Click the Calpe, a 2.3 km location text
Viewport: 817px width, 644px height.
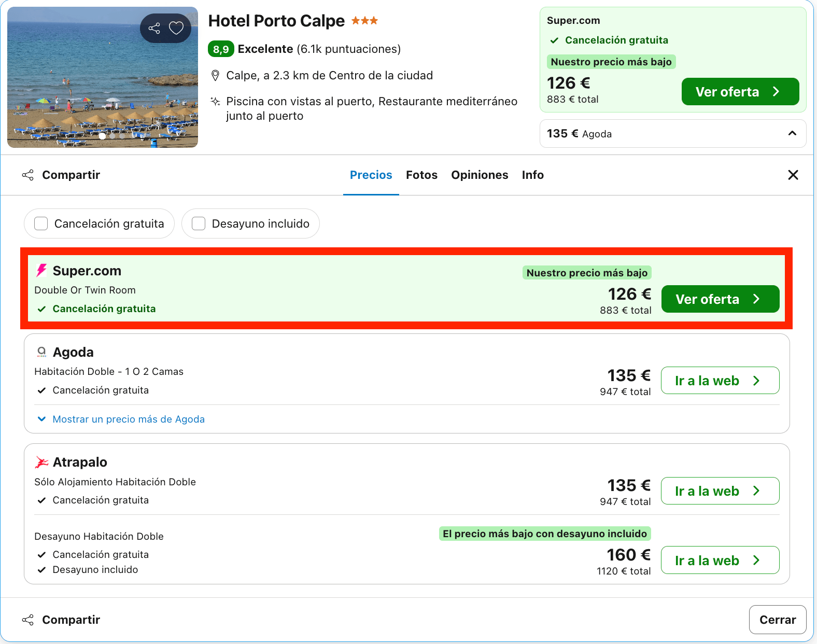330,76
